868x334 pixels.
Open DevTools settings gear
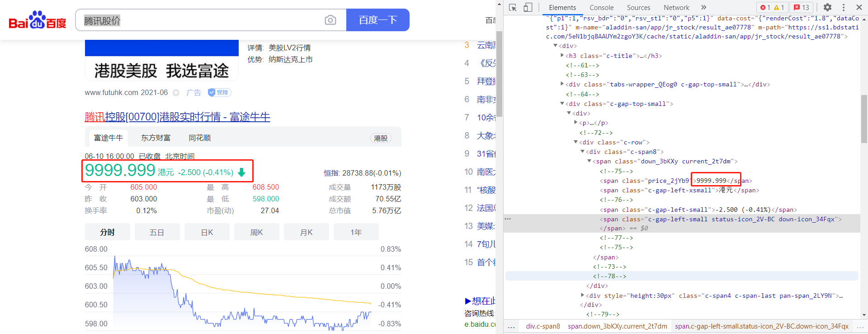pyautogui.click(x=827, y=7)
